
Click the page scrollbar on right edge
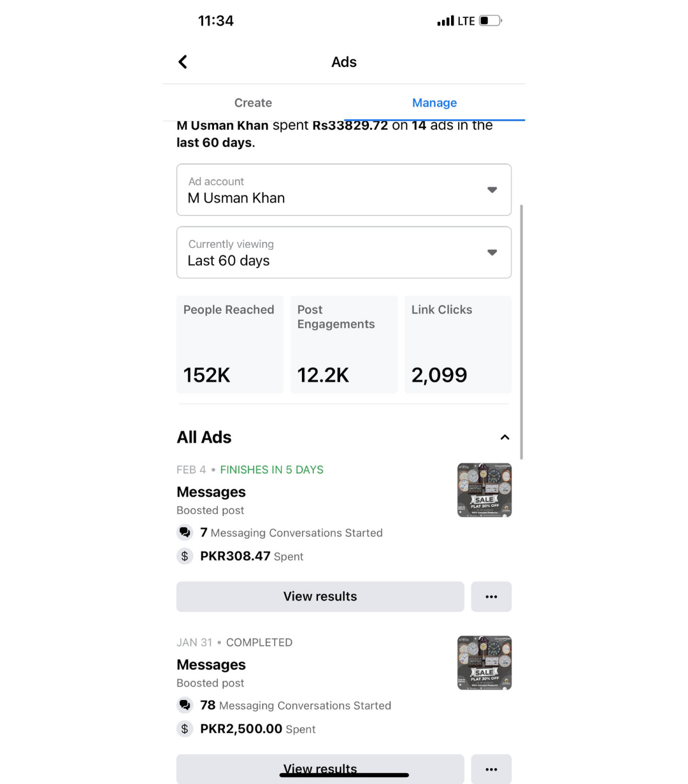tap(522, 332)
